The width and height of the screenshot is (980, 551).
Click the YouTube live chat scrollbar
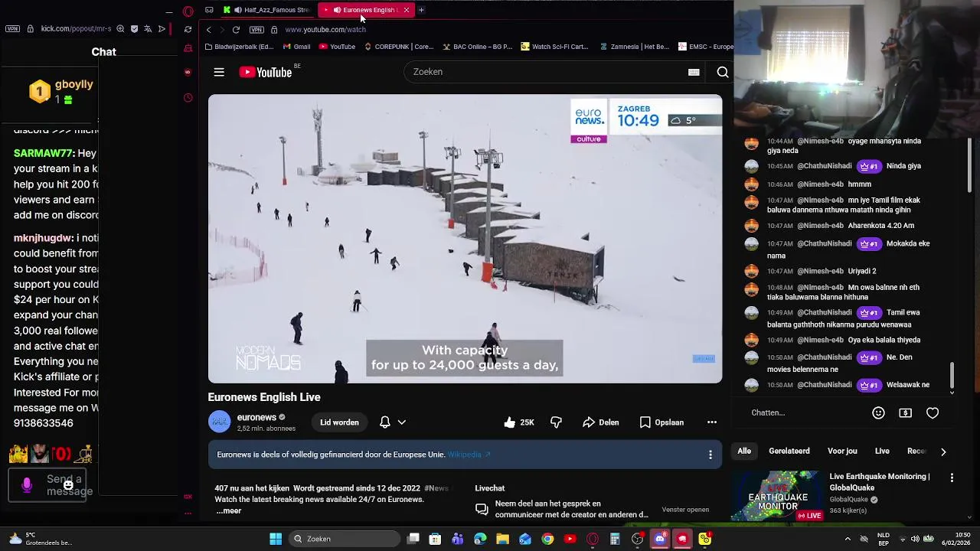point(952,375)
